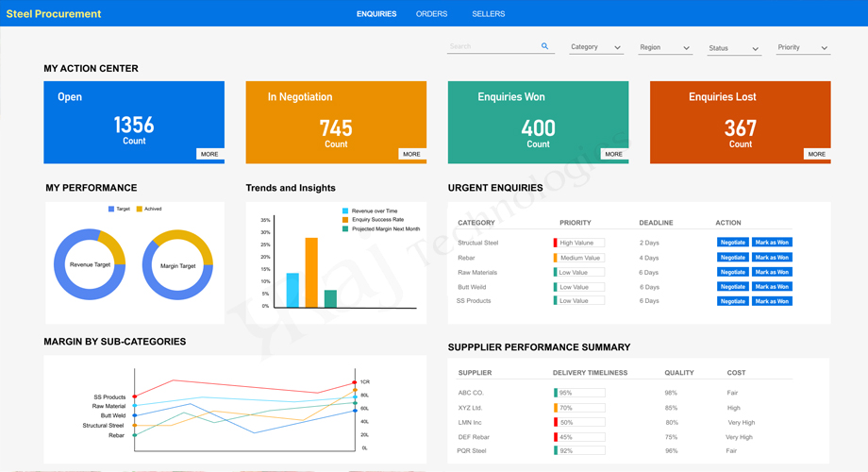Click Negotiate for Structural Steel enquiry
Viewport: 868px width, 472px height.
tap(732, 243)
